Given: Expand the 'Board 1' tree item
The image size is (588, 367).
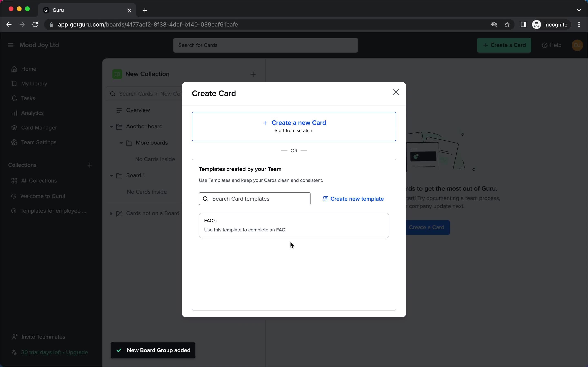Looking at the screenshot, I should click(x=111, y=175).
